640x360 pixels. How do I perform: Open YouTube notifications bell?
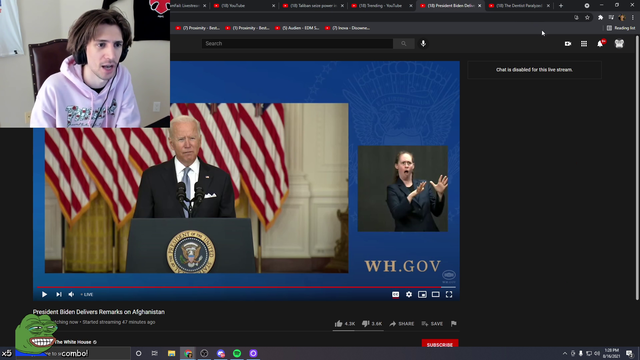tap(600, 43)
